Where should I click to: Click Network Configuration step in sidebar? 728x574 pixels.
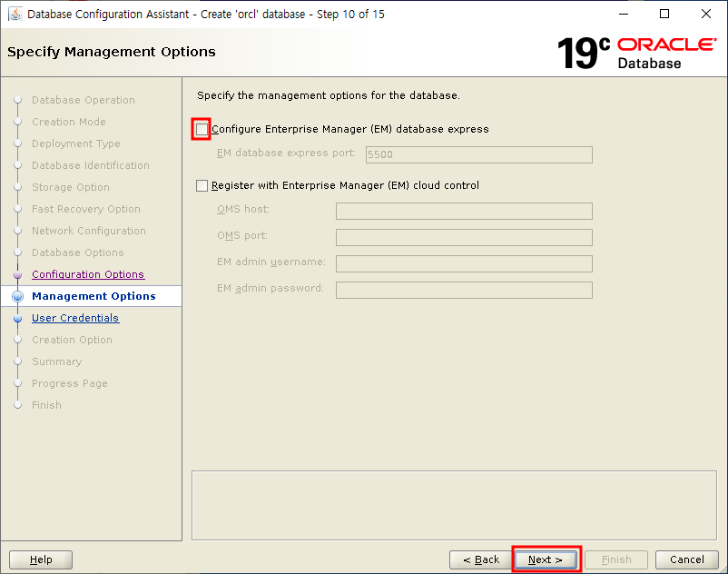[89, 231]
